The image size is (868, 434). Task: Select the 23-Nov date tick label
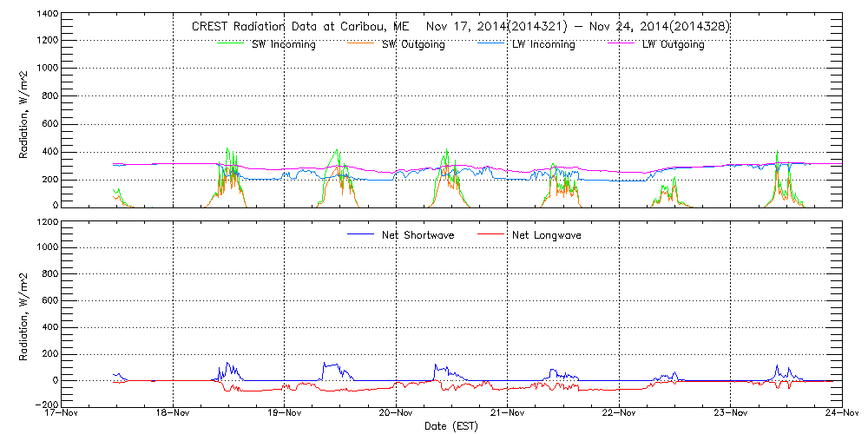(x=730, y=413)
